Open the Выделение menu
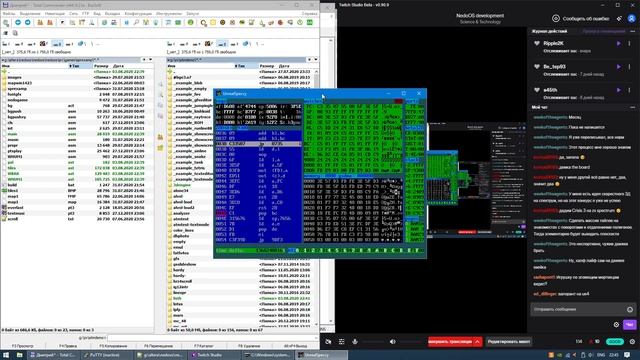Viewport: 640px width, 360px height. click(x=30, y=13)
